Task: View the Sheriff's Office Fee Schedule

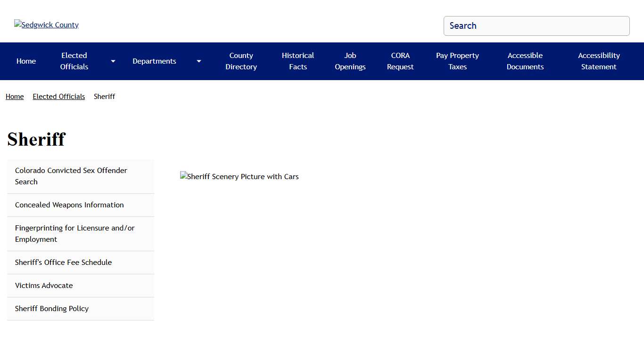Action: 63,263
